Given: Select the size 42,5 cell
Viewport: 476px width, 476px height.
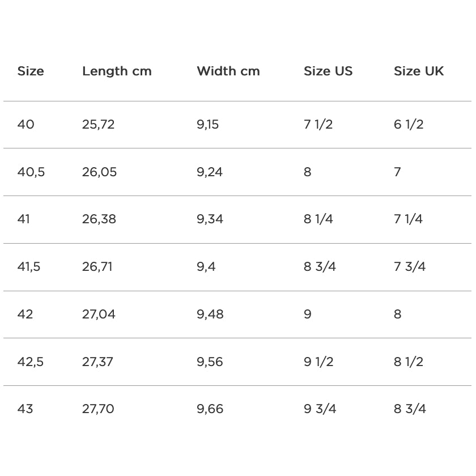Looking at the screenshot, I should [x=31, y=362].
